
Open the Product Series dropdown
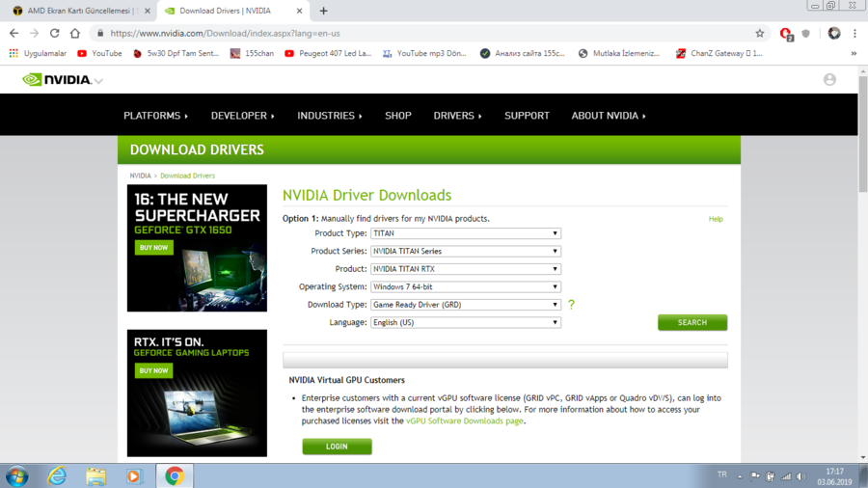(x=466, y=251)
